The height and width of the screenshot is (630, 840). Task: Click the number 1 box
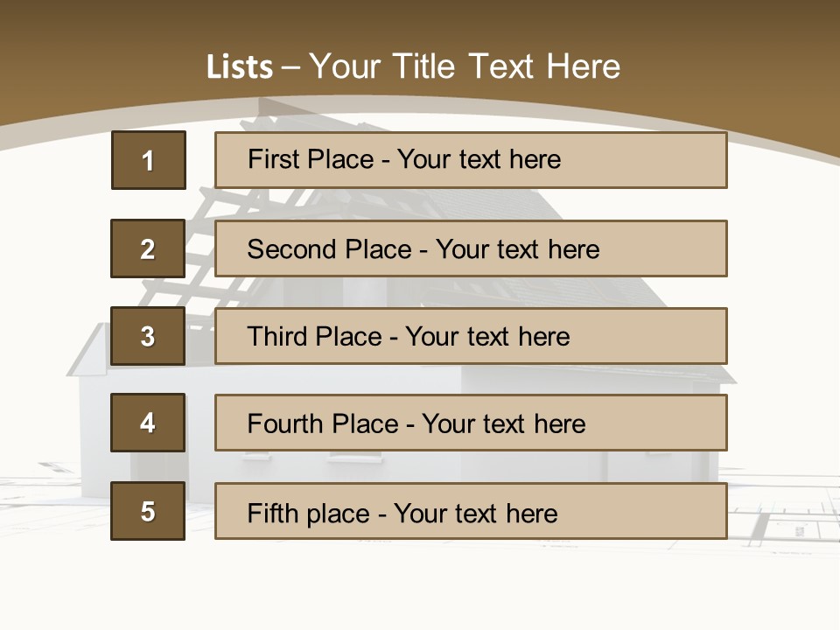click(x=148, y=160)
